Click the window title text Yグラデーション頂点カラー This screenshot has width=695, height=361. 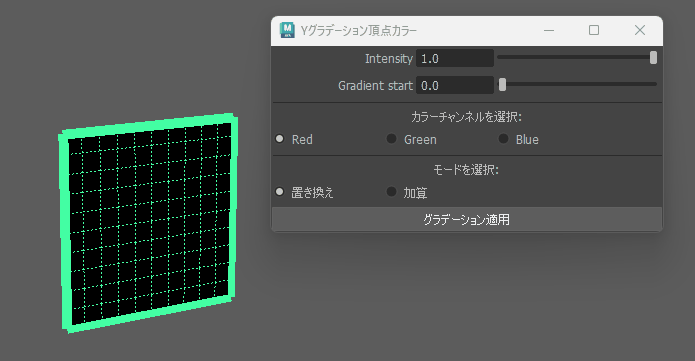(359, 31)
